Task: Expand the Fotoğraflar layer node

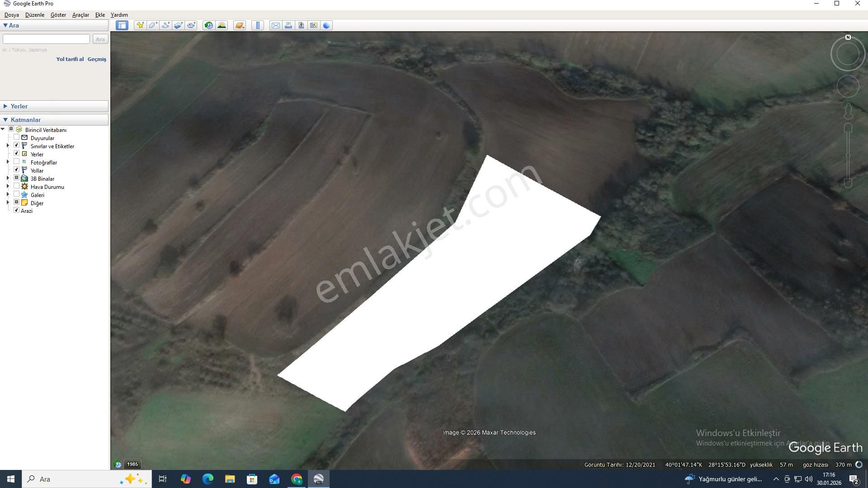Action: pos(8,162)
